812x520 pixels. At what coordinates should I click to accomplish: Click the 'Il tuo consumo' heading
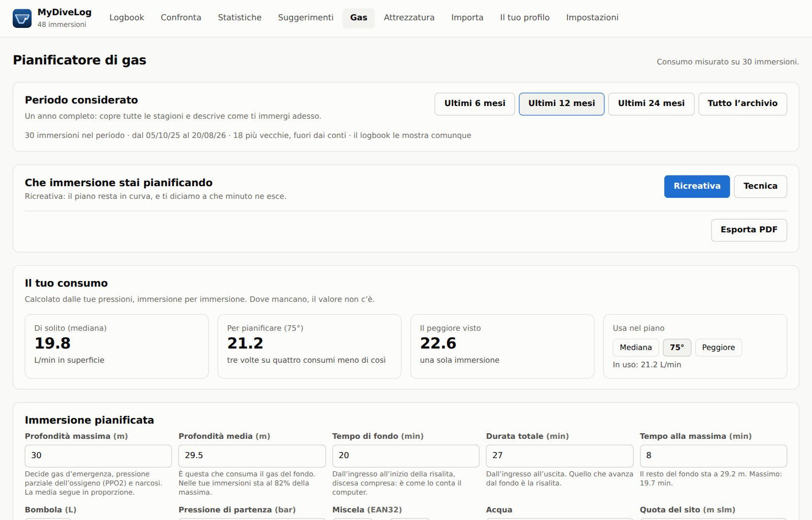pos(66,283)
